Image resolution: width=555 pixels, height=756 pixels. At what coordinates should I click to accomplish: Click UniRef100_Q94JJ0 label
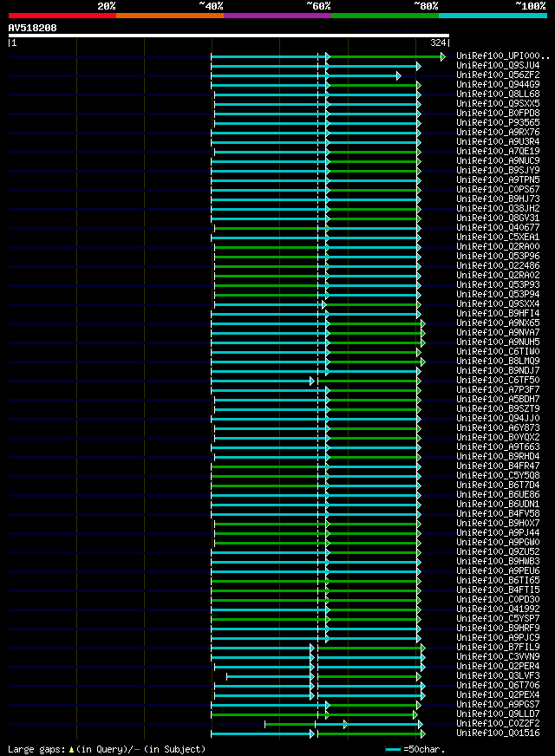pos(498,419)
